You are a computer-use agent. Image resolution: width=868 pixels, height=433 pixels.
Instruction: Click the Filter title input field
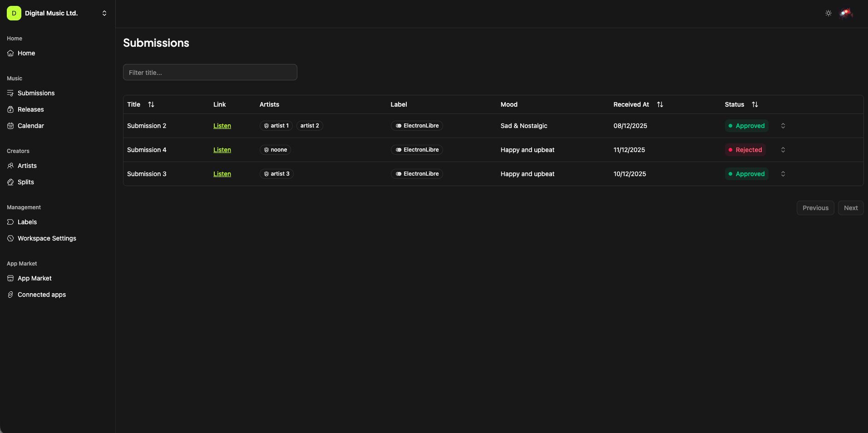tap(210, 72)
